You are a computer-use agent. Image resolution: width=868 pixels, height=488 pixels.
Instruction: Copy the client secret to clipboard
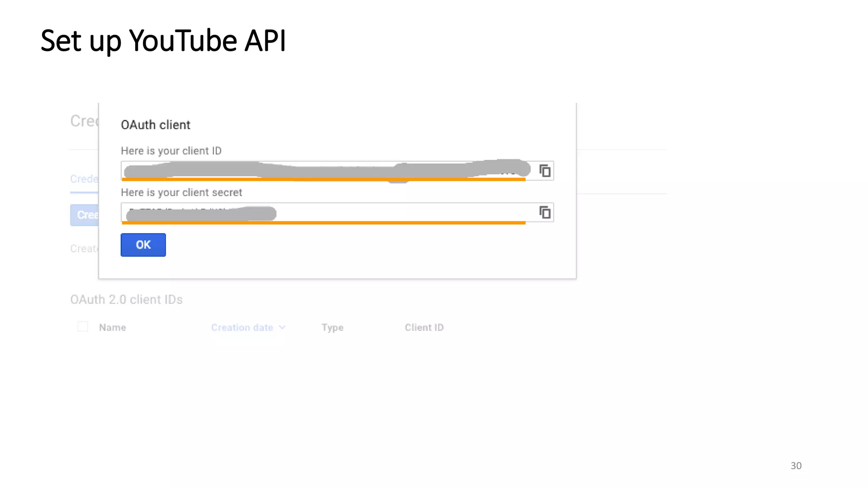(545, 212)
